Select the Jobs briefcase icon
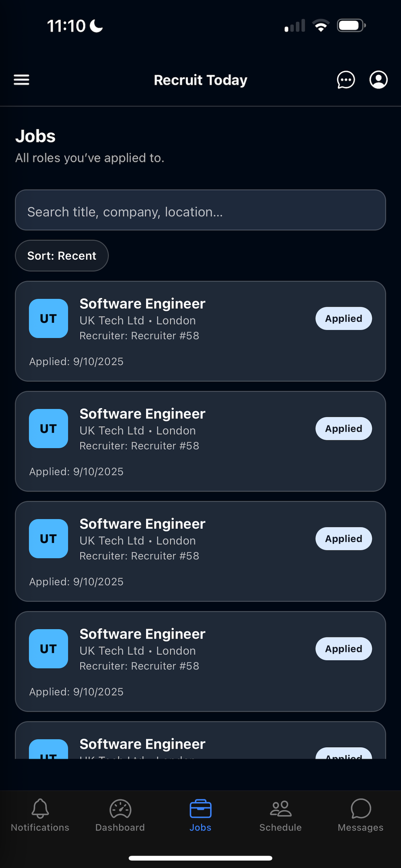Image resolution: width=401 pixels, height=868 pixels. [x=200, y=808]
